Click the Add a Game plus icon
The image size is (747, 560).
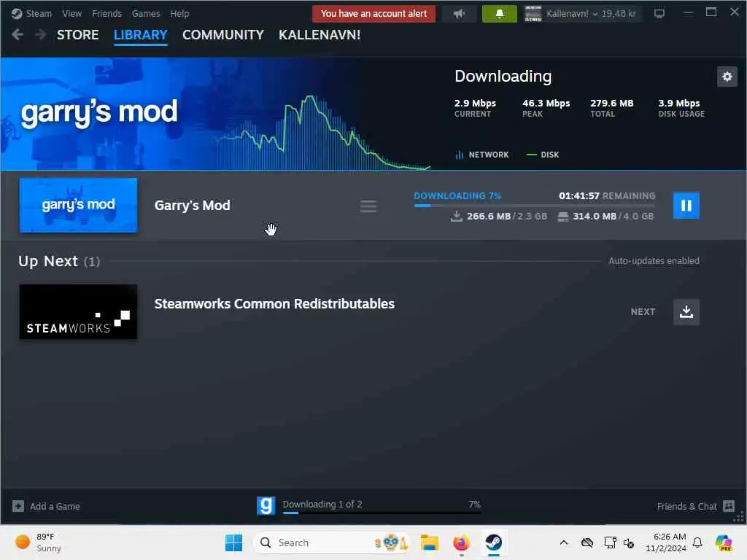click(18, 506)
